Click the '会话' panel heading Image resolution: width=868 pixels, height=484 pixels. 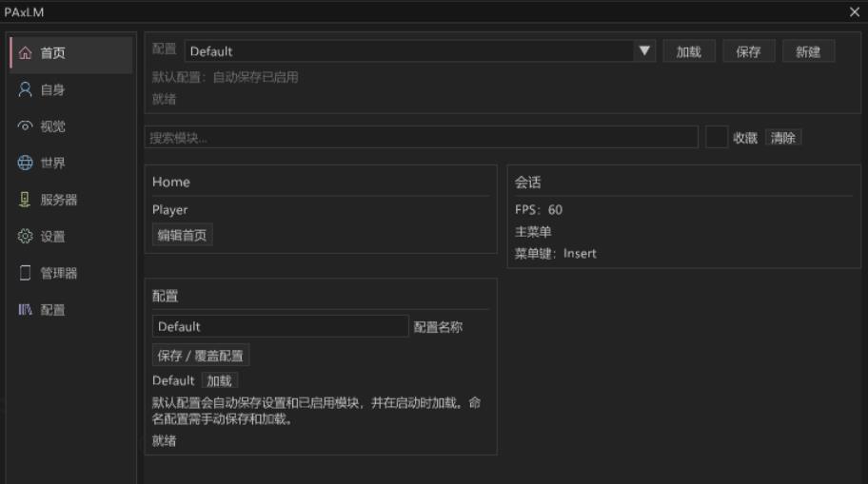527,182
